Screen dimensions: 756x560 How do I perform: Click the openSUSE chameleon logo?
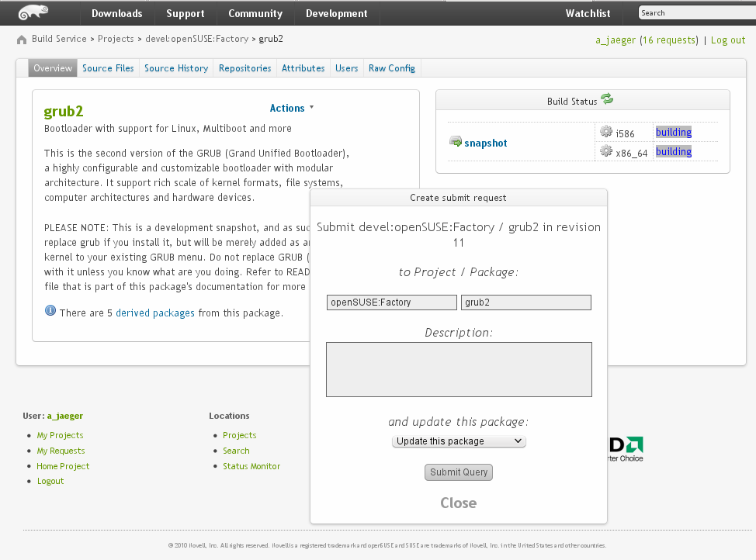coord(33,12)
